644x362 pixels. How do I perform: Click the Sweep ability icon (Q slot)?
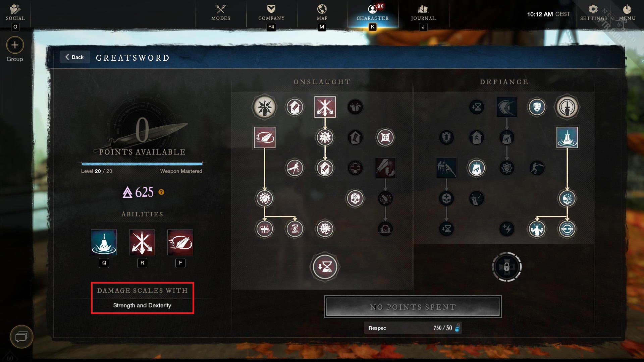coord(104,241)
